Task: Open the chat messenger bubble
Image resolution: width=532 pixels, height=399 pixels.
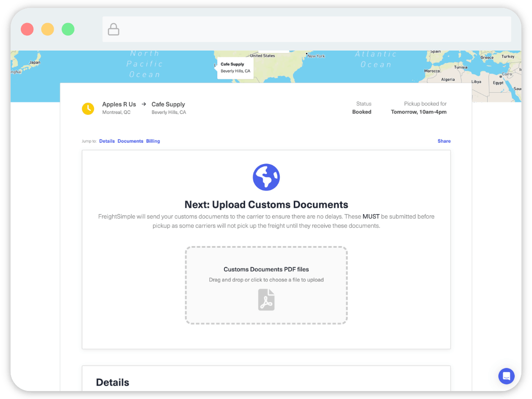Action: tap(506, 376)
